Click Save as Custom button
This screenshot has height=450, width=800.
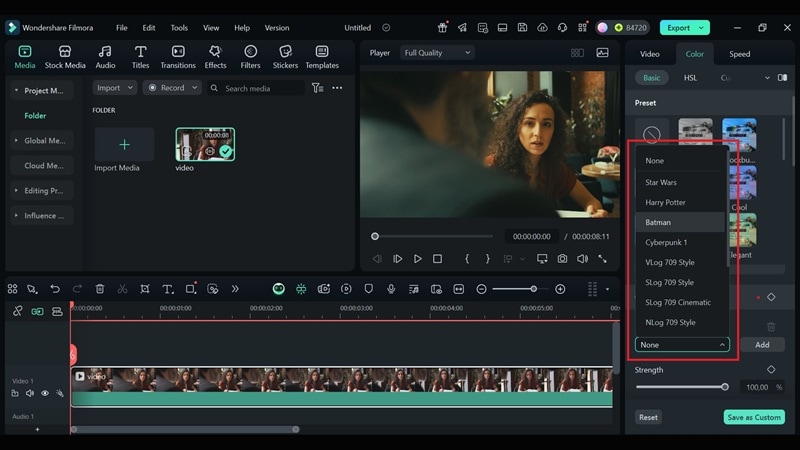tap(754, 417)
